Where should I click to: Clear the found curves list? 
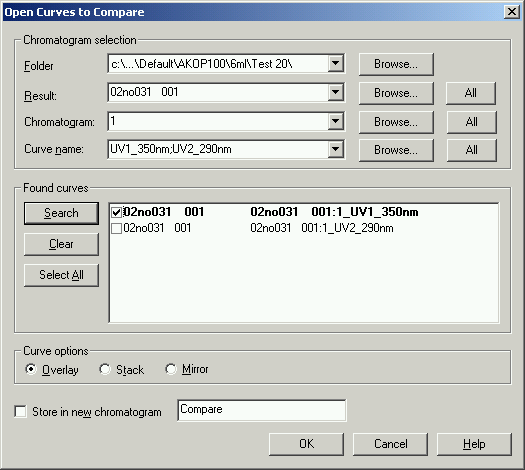61,244
